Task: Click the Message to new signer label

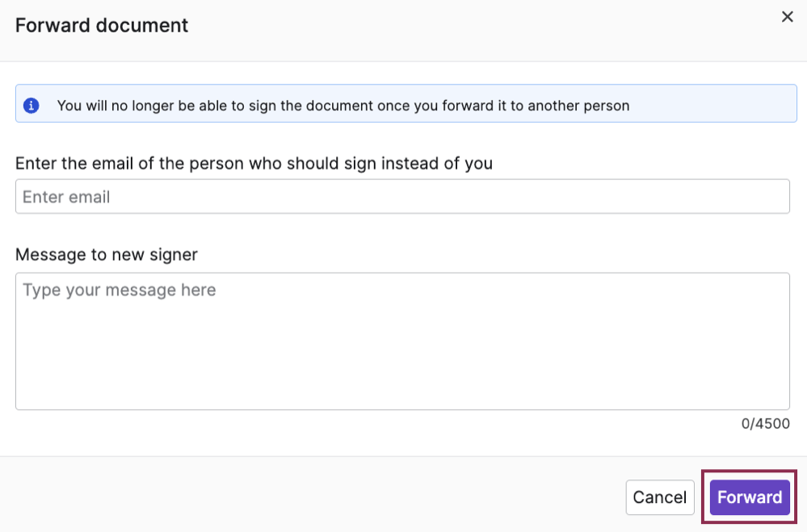Action: (107, 254)
